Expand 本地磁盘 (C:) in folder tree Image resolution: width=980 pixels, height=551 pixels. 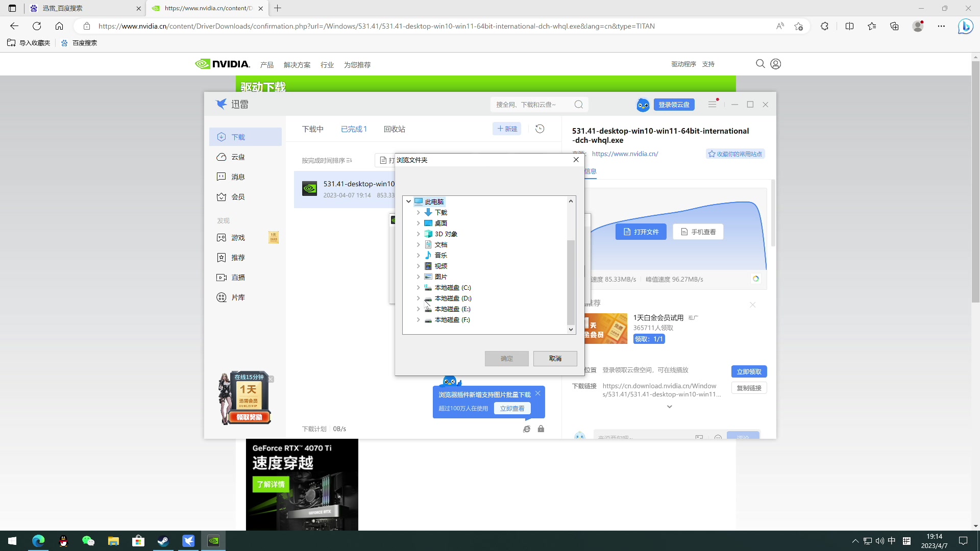point(418,287)
